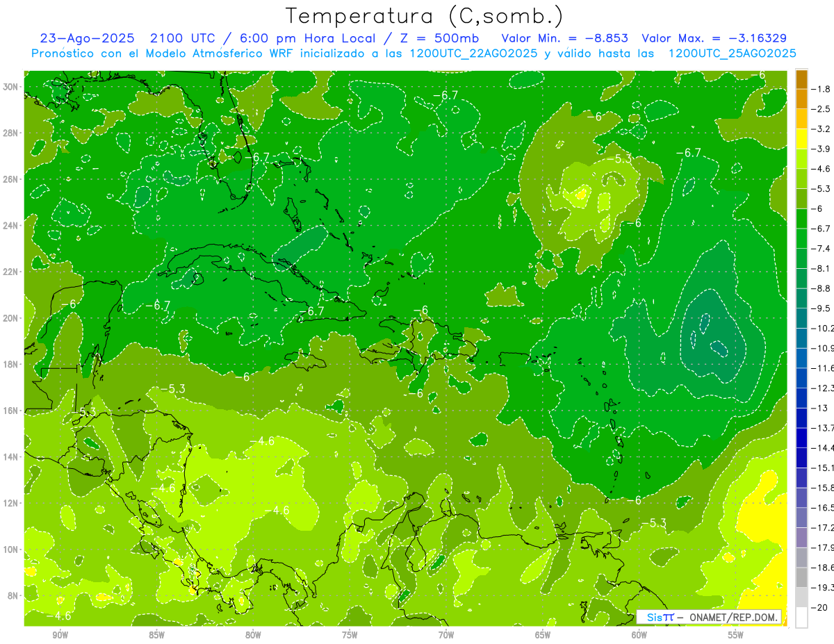Click the '8N' latitude axis label
834x644 pixels.
click(x=13, y=595)
